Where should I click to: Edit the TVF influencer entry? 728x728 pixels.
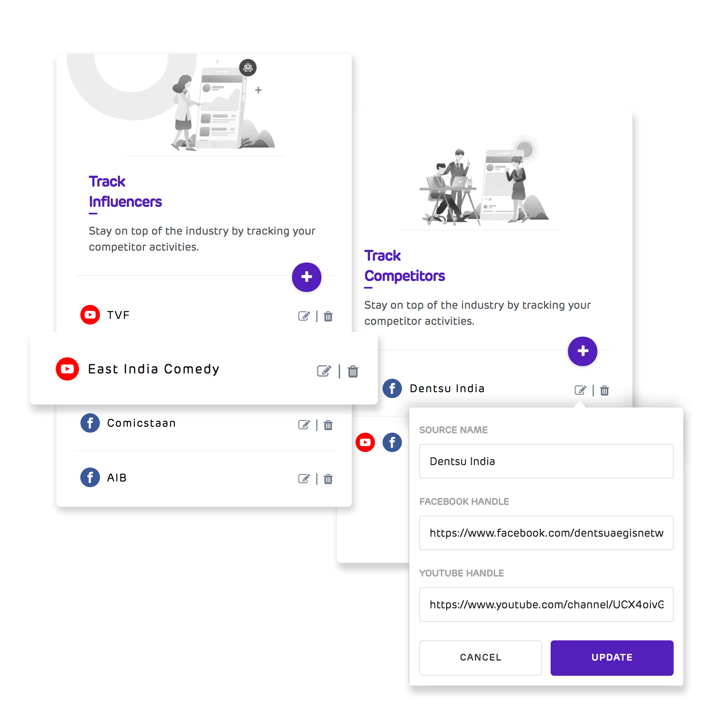point(304,316)
